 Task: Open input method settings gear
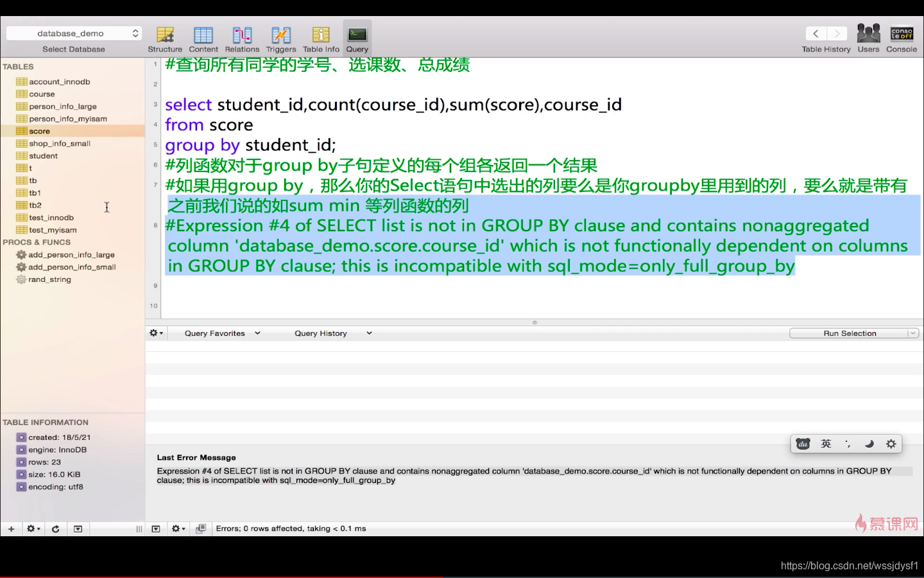[x=891, y=444]
